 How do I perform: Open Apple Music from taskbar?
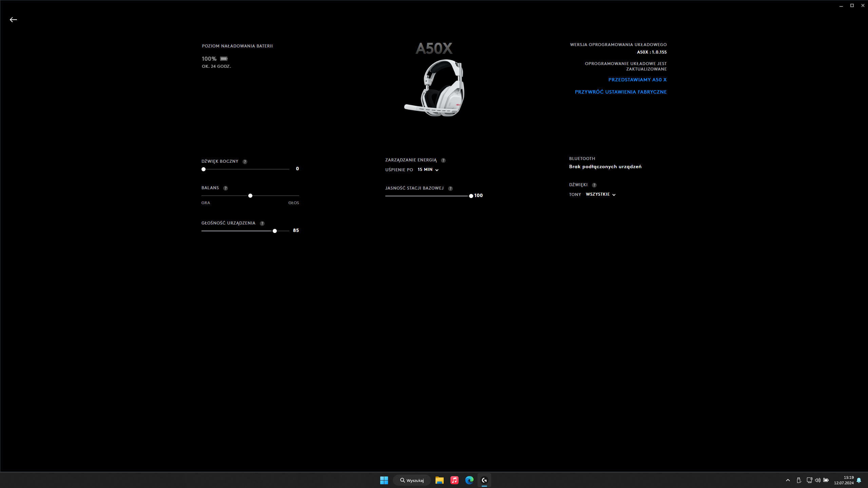[x=455, y=480]
